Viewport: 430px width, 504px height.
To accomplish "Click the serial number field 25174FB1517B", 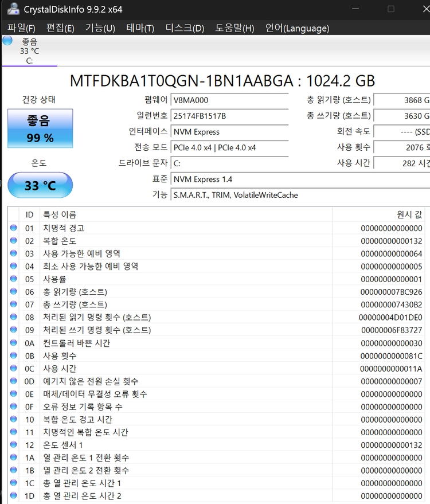I will [229, 116].
